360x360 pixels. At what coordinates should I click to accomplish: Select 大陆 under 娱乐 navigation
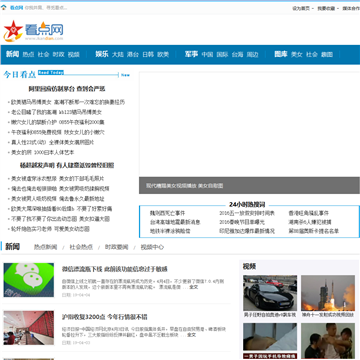click(118, 55)
